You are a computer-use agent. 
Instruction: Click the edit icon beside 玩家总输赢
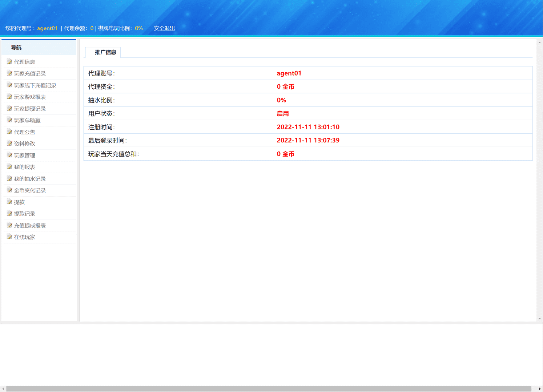click(9, 120)
